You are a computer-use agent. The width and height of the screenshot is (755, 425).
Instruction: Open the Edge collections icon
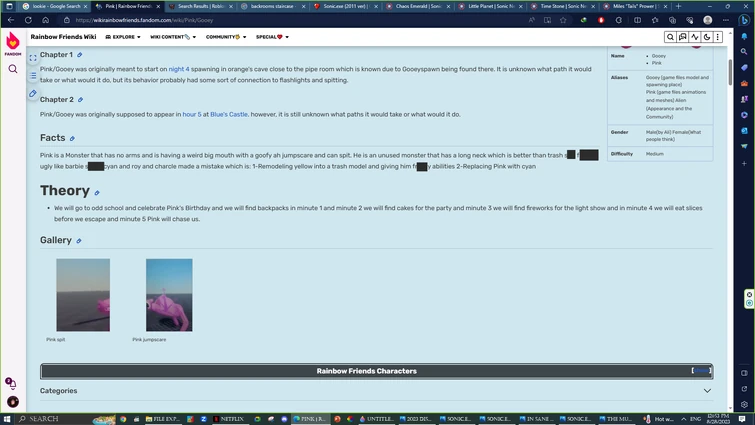coord(672,20)
